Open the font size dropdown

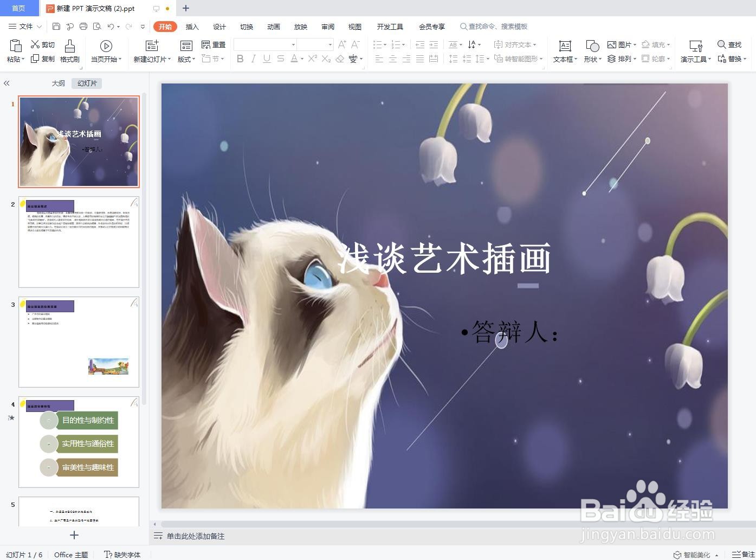[329, 44]
